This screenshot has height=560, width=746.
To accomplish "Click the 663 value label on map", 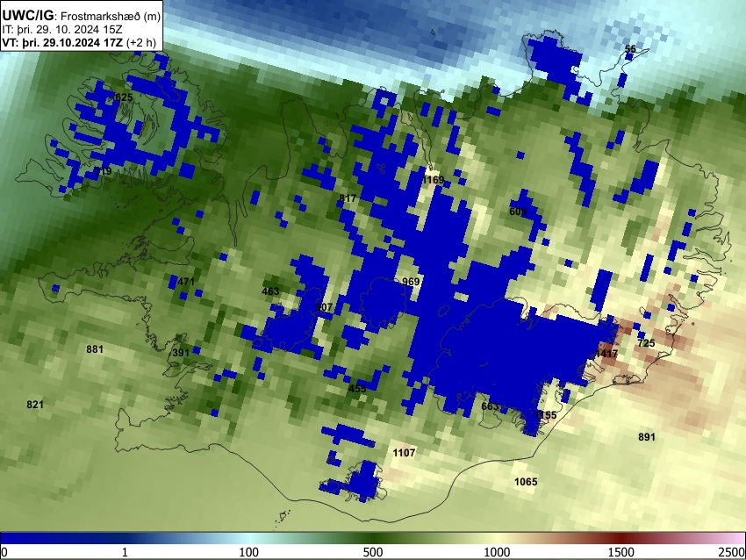I will pos(490,406).
